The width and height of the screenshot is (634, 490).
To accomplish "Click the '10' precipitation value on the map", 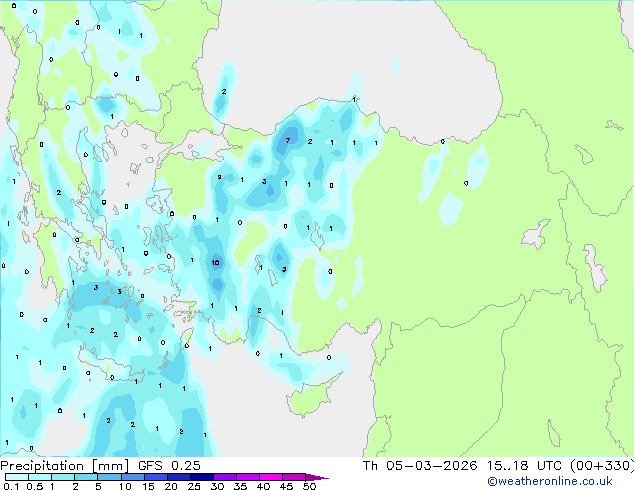I will coord(216,263).
